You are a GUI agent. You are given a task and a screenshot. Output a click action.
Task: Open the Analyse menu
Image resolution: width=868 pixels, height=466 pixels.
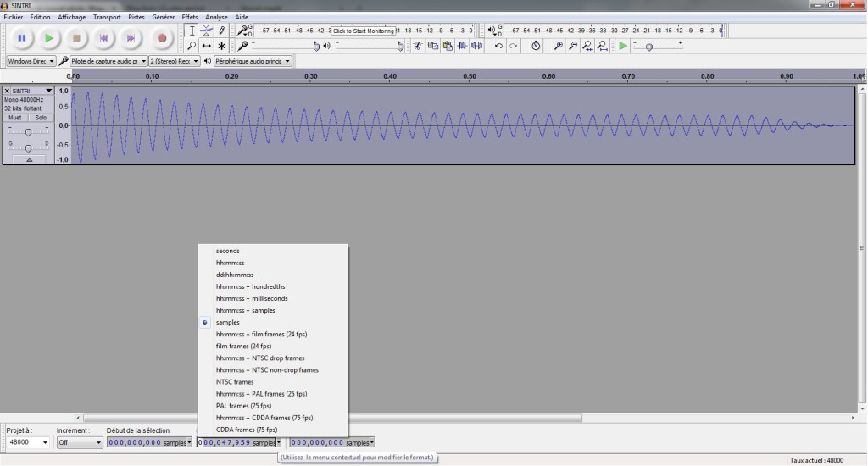point(216,17)
